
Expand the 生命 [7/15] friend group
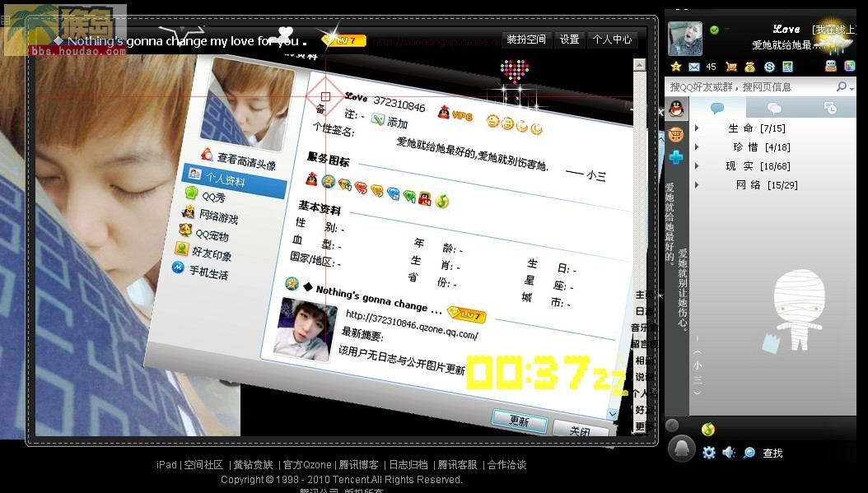[x=697, y=128]
